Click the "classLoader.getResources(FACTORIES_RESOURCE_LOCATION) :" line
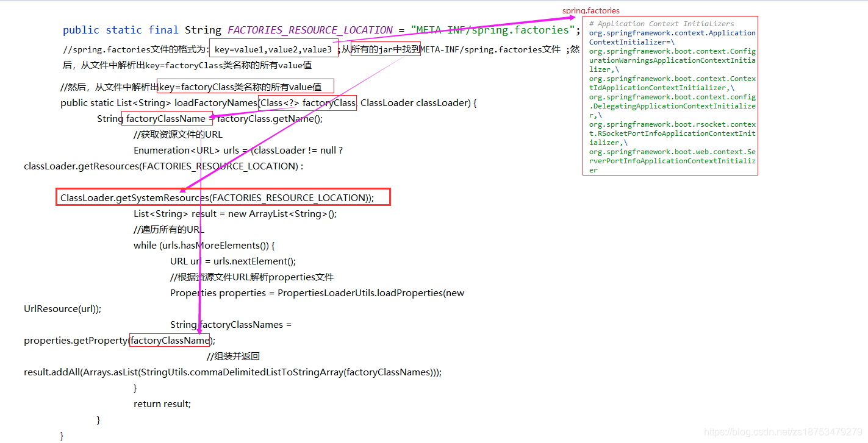Image resolution: width=868 pixels, height=443 pixels. point(163,166)
